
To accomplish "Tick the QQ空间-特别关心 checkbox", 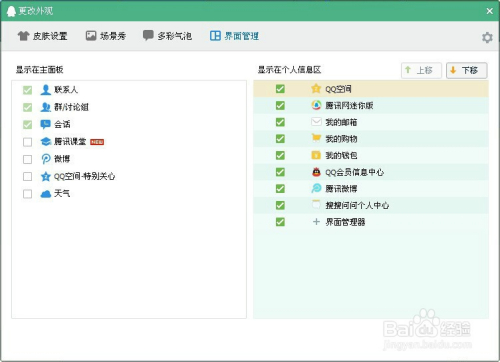I will [28, 176].
